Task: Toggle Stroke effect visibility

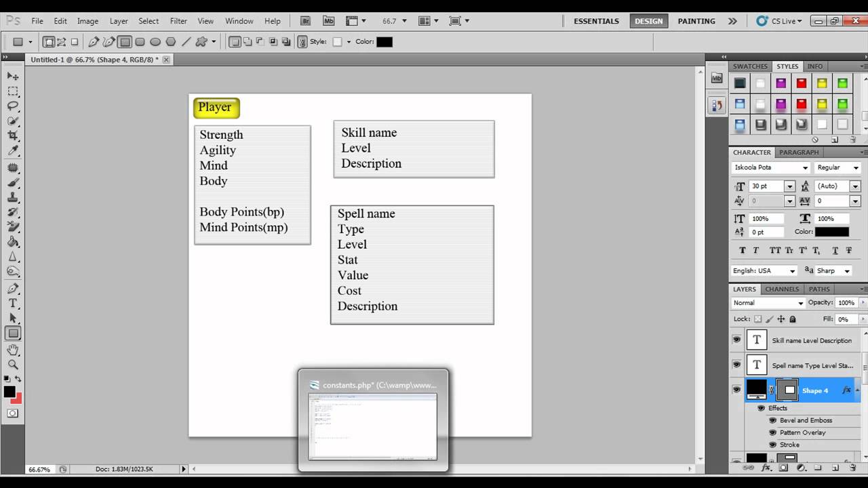Action: [772, 445]
